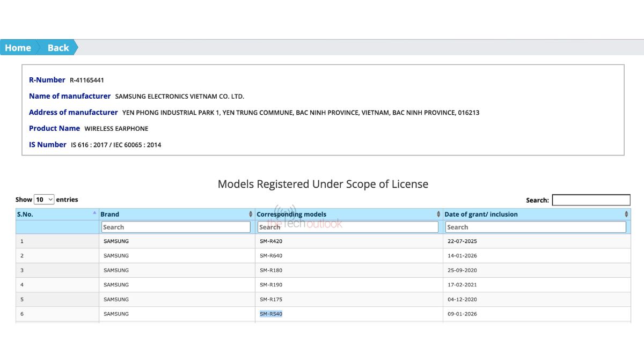Screen dimensions: 644x362
Task: Click highlighted SM-R540 model text
Action: click(271, 314)
